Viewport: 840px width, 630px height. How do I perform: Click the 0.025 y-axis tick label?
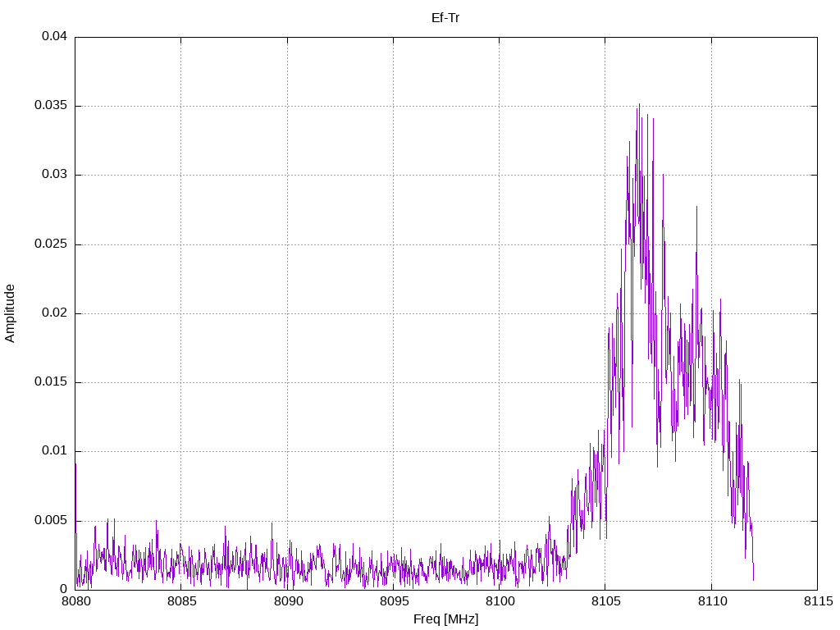coord(51,244)
